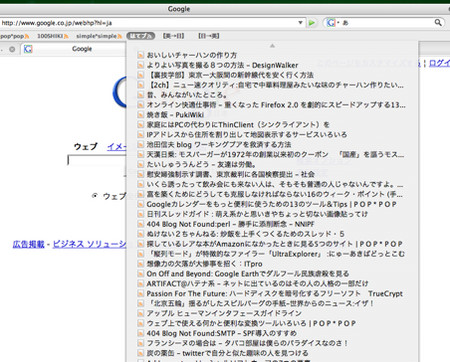Open the ThinClient feed item
The image size is (450, 362).
point(272,125)
